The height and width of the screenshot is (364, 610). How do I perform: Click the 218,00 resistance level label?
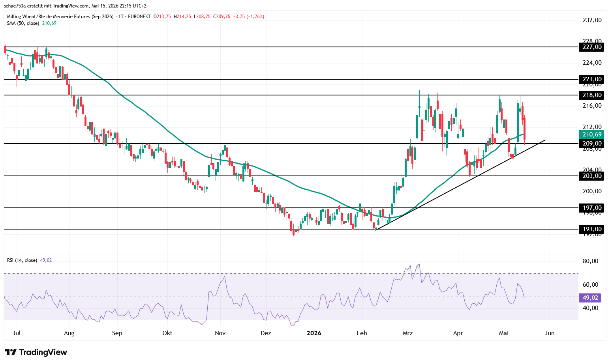coord(591,95)
